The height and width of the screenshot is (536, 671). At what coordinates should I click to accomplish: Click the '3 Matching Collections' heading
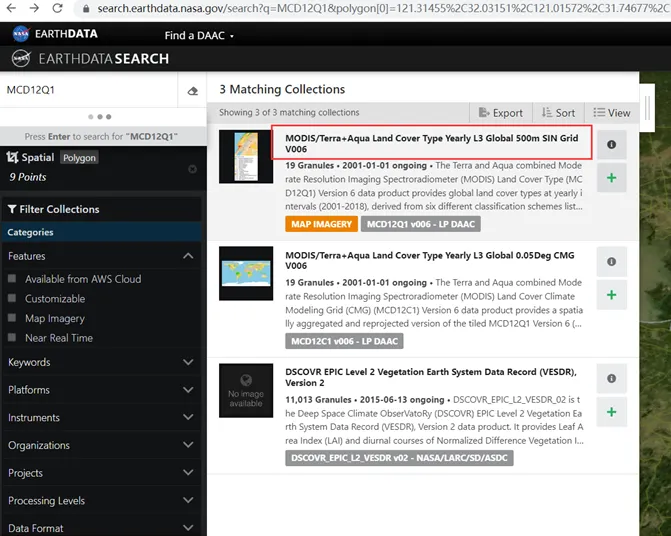pyautogui.click(x=282, y=89)
